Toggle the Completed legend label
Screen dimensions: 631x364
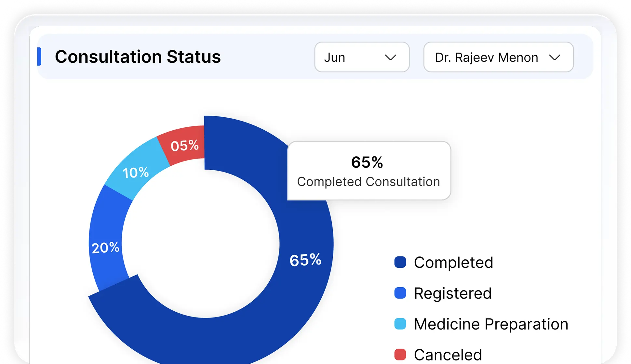453,262
